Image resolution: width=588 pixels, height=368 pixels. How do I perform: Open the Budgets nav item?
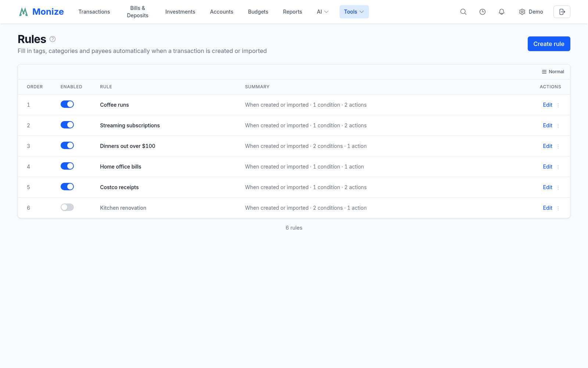click(x=258, y=12)
